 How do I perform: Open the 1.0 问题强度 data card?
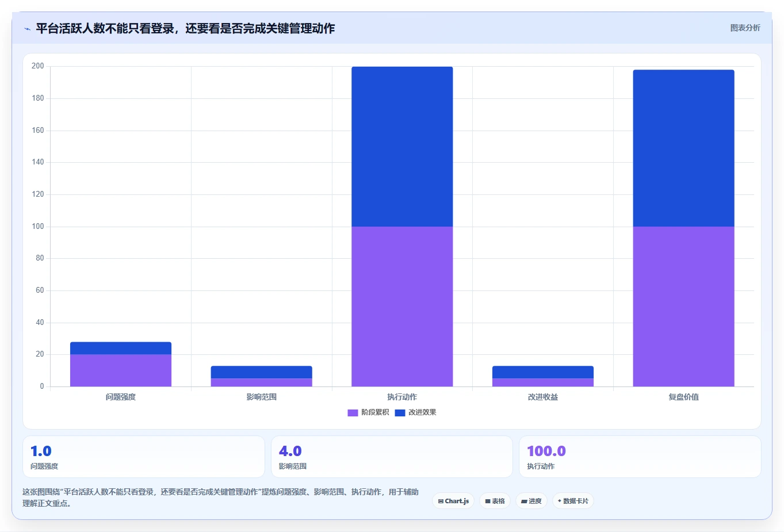(x=144, y=457)
